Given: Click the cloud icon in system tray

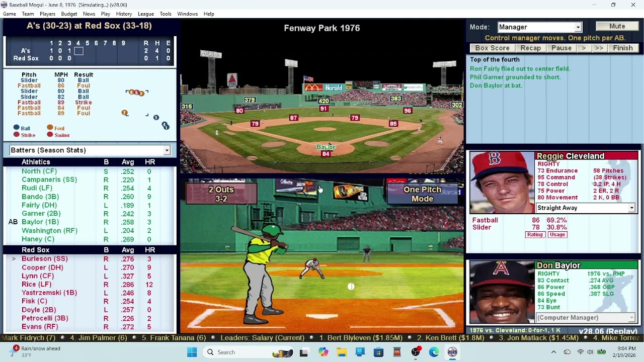Looking at the screenshot, I should 567,352.
